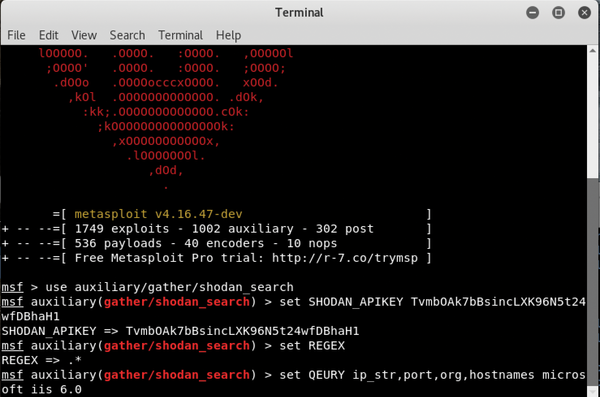Open the File menu
The height and width of the screenshot is (397, 600).
coord(16,35)
